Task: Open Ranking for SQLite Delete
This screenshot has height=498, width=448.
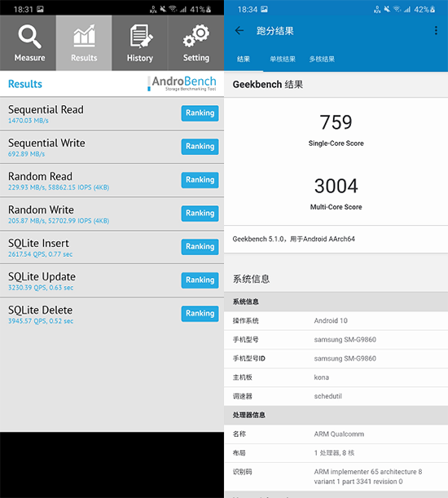Action: (200, 314)
